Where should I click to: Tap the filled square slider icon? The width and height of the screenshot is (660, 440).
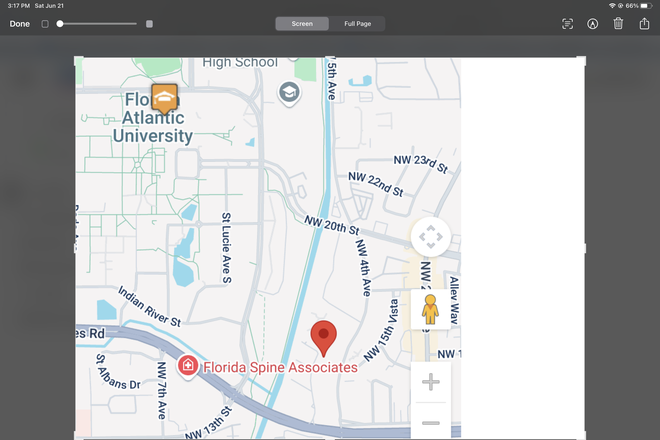(149, 24)
